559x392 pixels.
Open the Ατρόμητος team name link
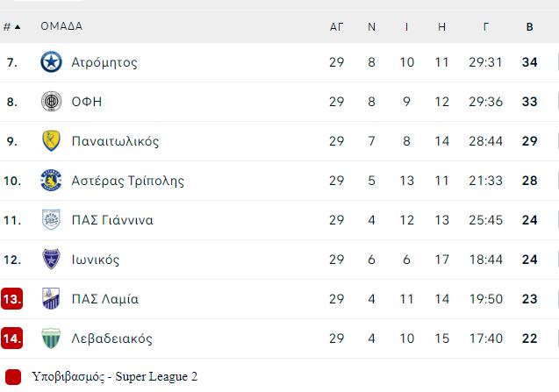tap(104, 62)
